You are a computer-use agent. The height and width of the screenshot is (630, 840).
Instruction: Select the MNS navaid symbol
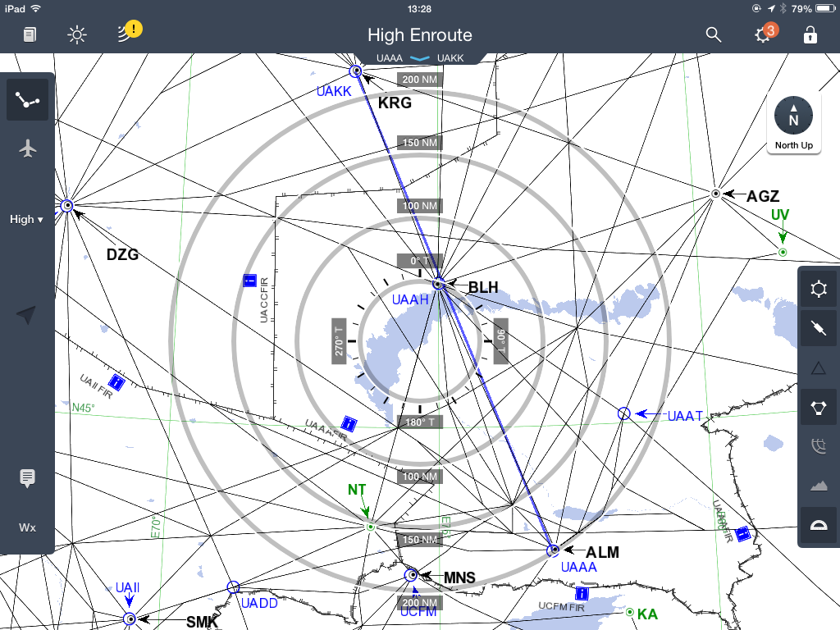point(412,575)
